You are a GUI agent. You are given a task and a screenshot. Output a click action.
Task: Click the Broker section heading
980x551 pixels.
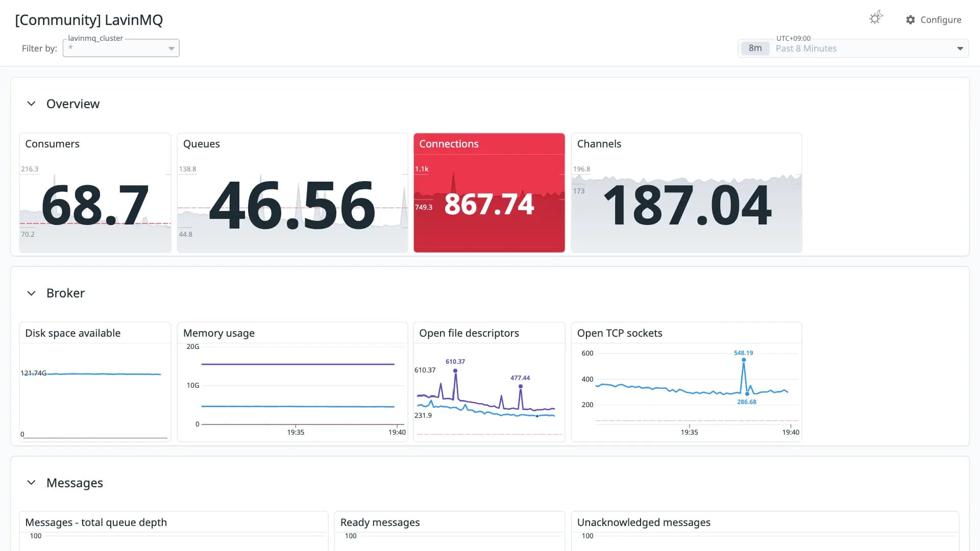click(x=65, y=293)
